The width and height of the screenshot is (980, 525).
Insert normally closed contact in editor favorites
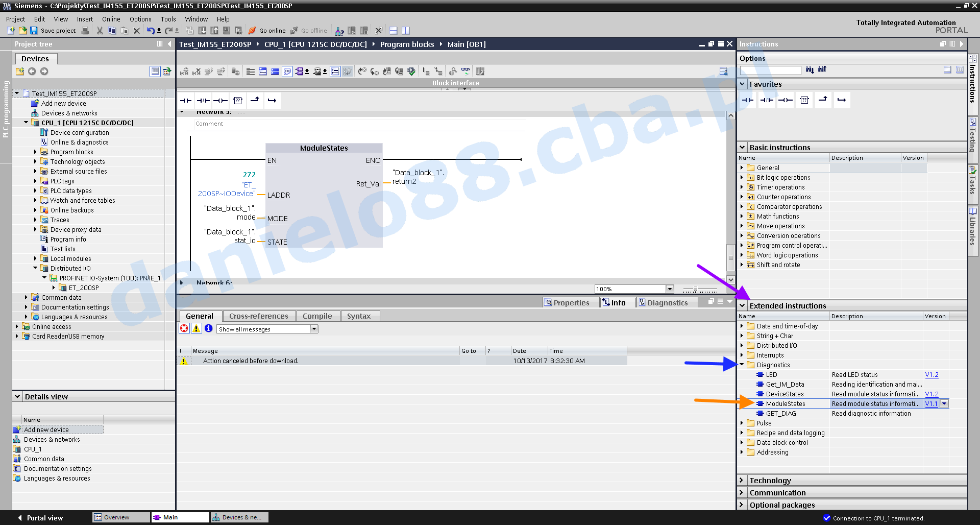point(203,101)
